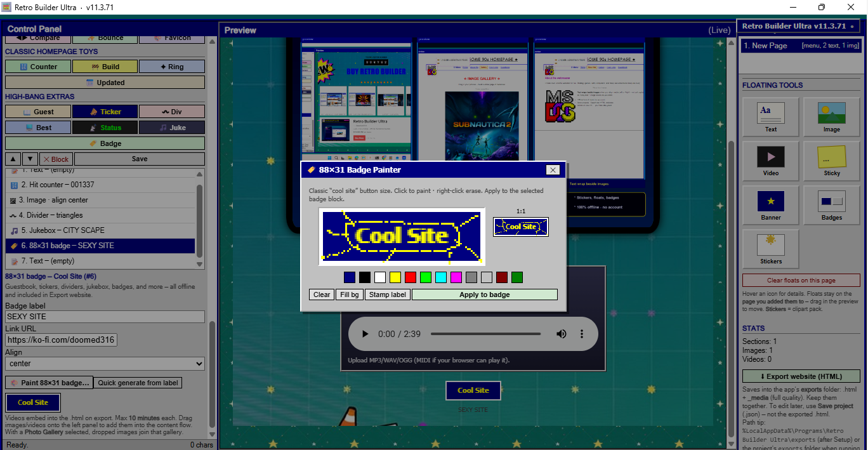Select block row 2. Hit counter – 001337
This screenshot has width=868, height=450.
click(100, 185)
